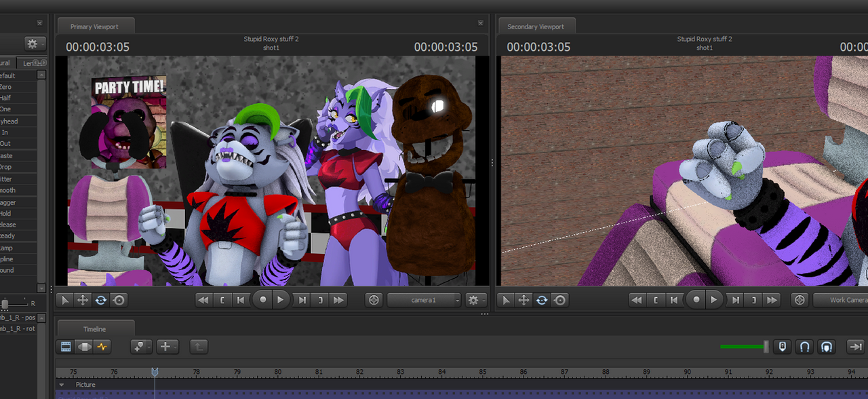
Task: Click the timeline playhead marker
Action: pos(155,372)
